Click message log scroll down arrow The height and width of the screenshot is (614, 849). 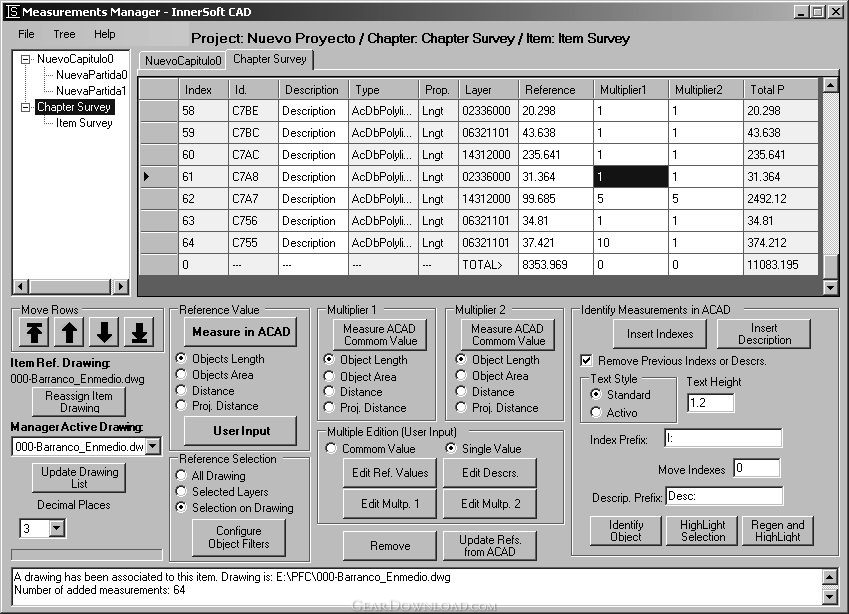point(830,597)
